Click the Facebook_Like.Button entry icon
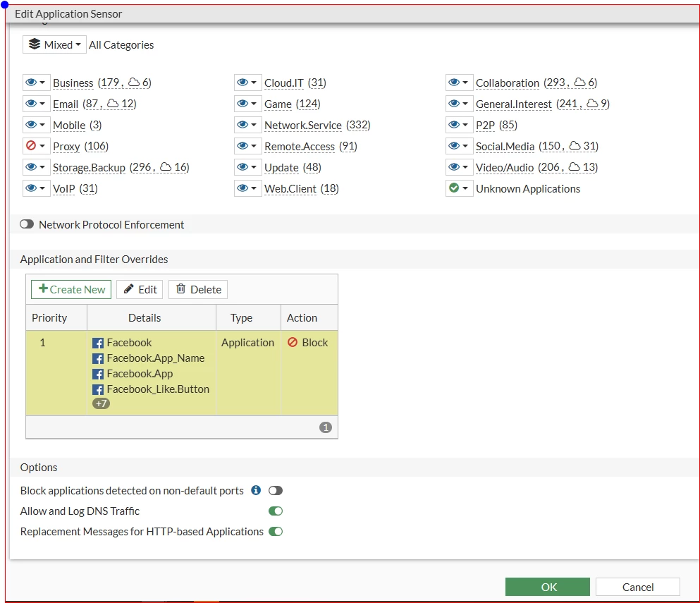Screen dimensions: 700x603 click(x=98, y=389)
